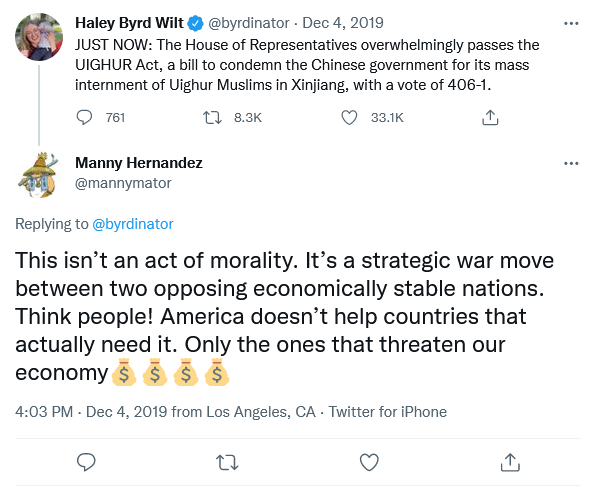Open more options for Manny's reply
Image resolution: width=594 pixels, height=486 pixels.
571,164
